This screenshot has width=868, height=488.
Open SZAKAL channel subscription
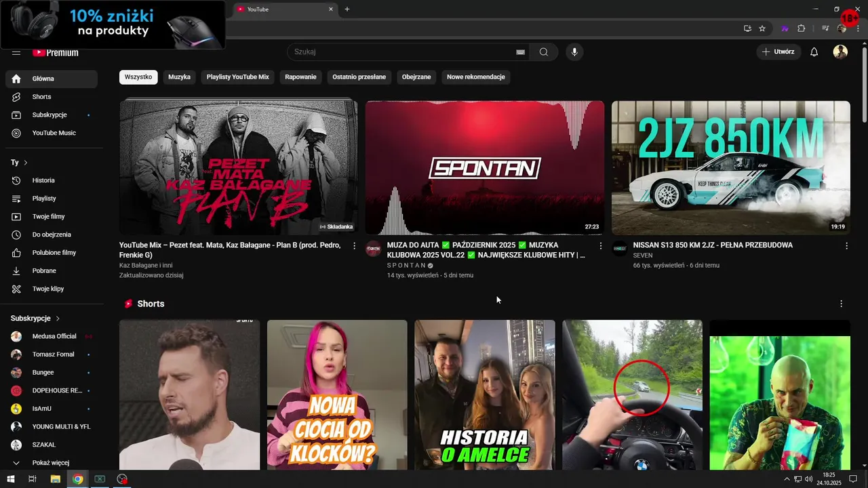click(x=52, y=445)
